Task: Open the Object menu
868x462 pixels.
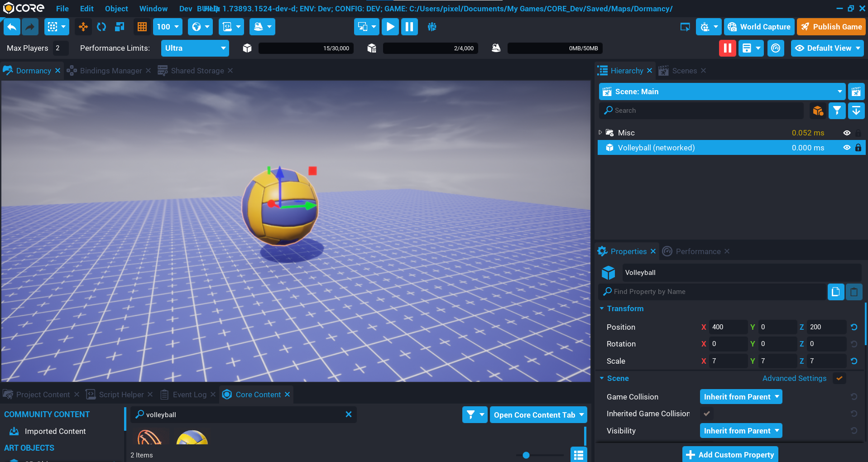Action: point(116,9)
